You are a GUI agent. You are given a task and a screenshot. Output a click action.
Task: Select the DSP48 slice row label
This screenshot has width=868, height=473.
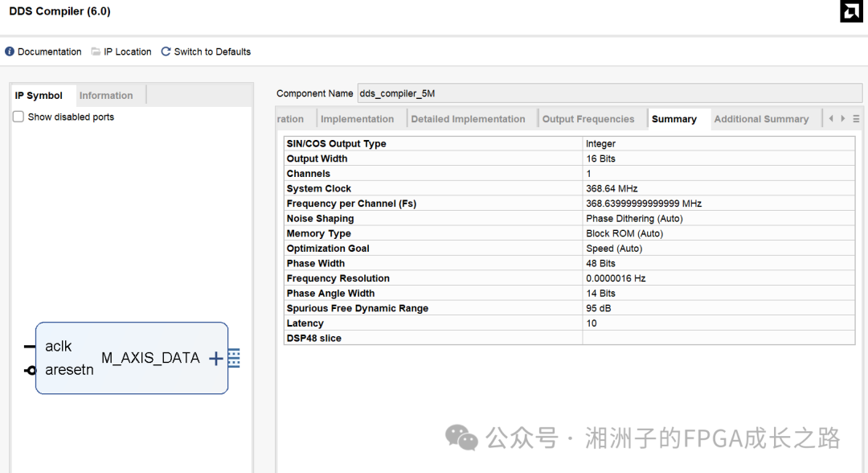[314, 338]
